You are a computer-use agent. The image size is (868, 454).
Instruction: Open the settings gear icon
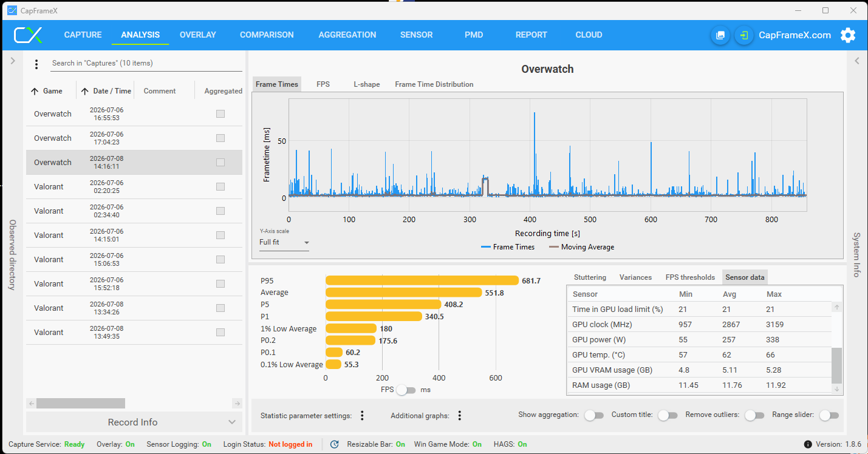click(x=848, y=35)
